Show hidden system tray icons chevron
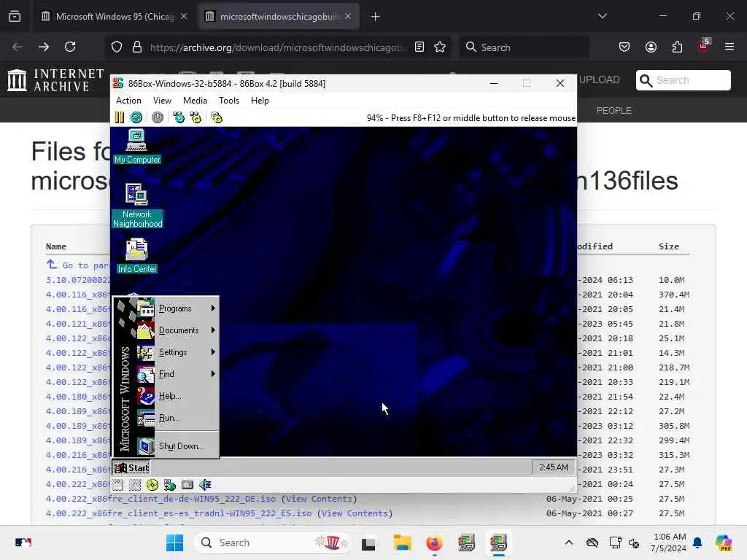Viewport: 747px width, 560px height. [x=569, y=542]
